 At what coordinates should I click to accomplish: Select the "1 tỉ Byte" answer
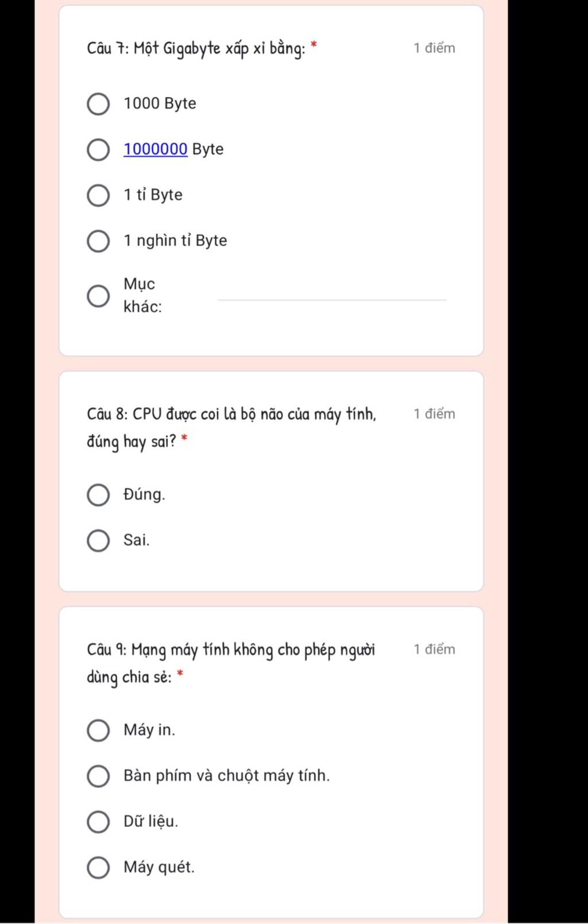click(x=98, y=195)
